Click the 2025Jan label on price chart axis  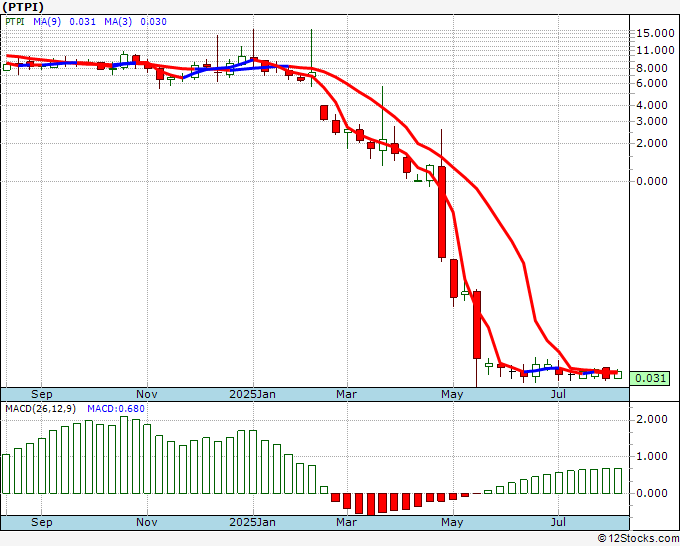tap(252, 394)
